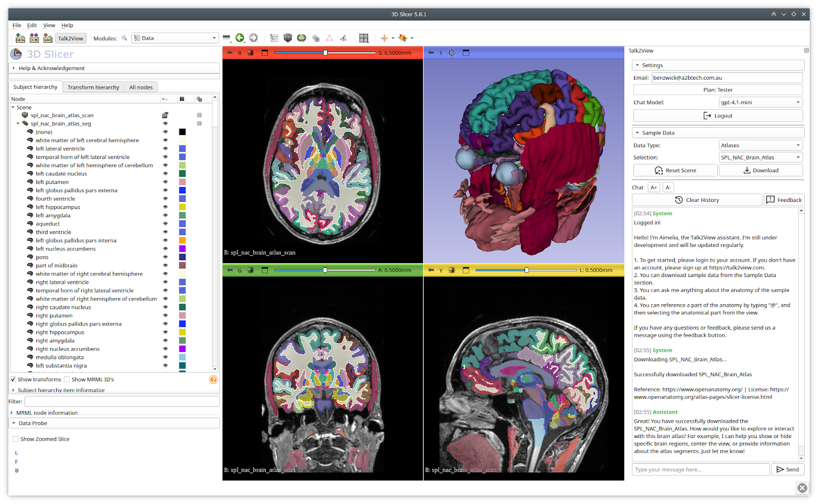Toggle visibility of left hippocampus segment
This screenshot has height=504, width=818.
[x=165, y=208]
